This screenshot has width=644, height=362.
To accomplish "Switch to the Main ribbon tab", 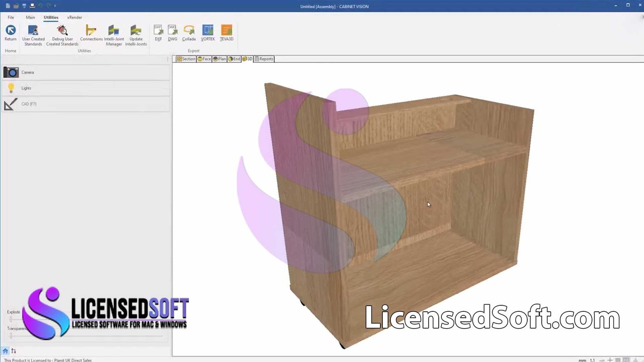I will click(x=31, y=17).
